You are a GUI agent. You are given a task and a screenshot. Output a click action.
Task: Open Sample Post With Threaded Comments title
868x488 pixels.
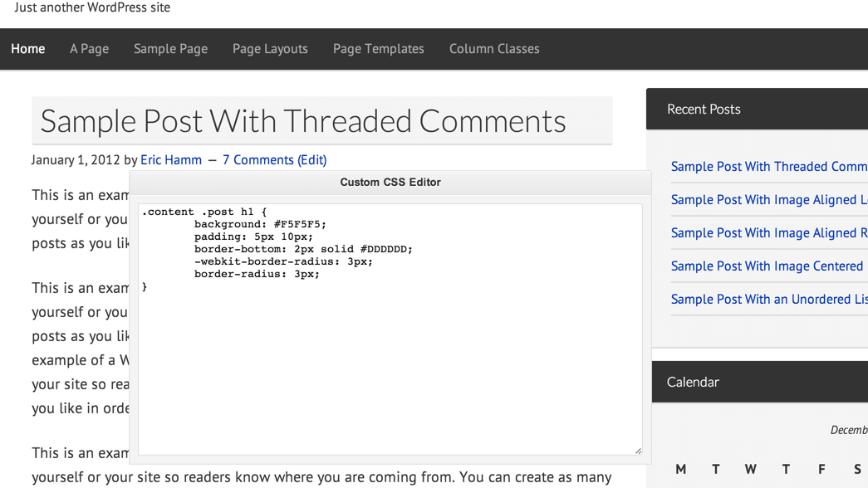click(303, 120)
